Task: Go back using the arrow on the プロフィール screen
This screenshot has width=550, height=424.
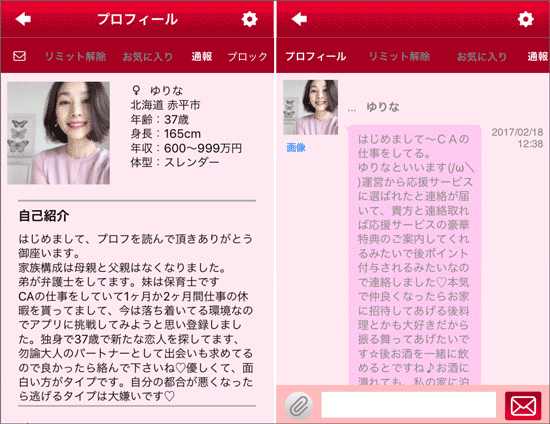Action: (x=23, y=19)
